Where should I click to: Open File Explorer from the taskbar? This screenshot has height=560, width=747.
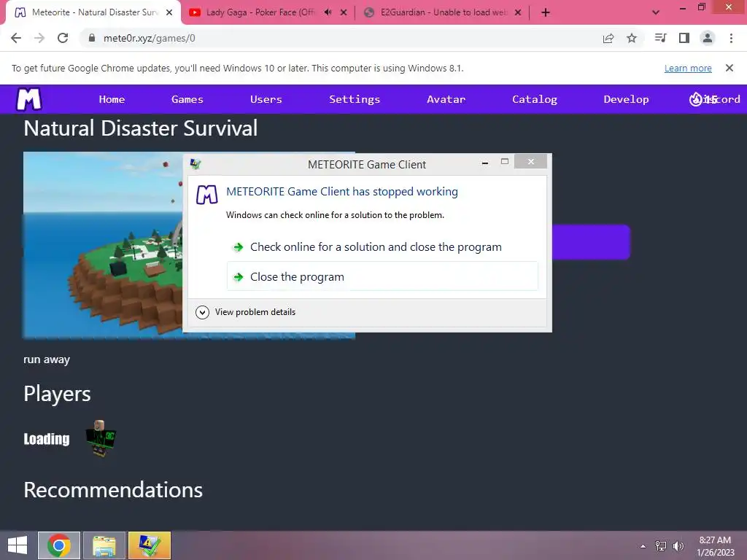(104, 545)
